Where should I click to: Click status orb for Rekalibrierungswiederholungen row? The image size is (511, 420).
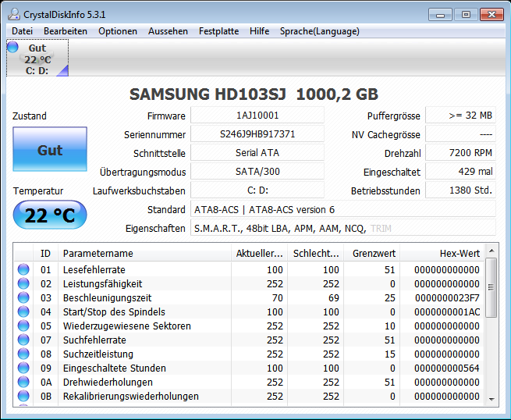[x=23, y=396]
